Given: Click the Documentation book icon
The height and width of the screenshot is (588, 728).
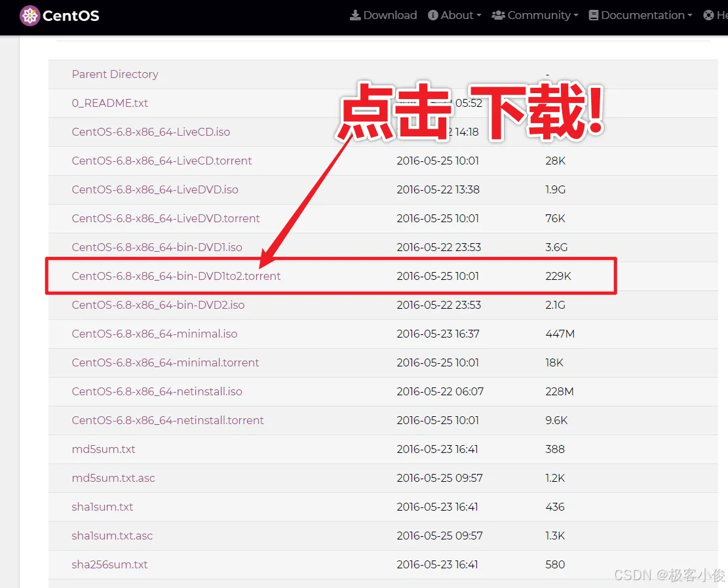Looking at the screenshot, I should 594,15.
